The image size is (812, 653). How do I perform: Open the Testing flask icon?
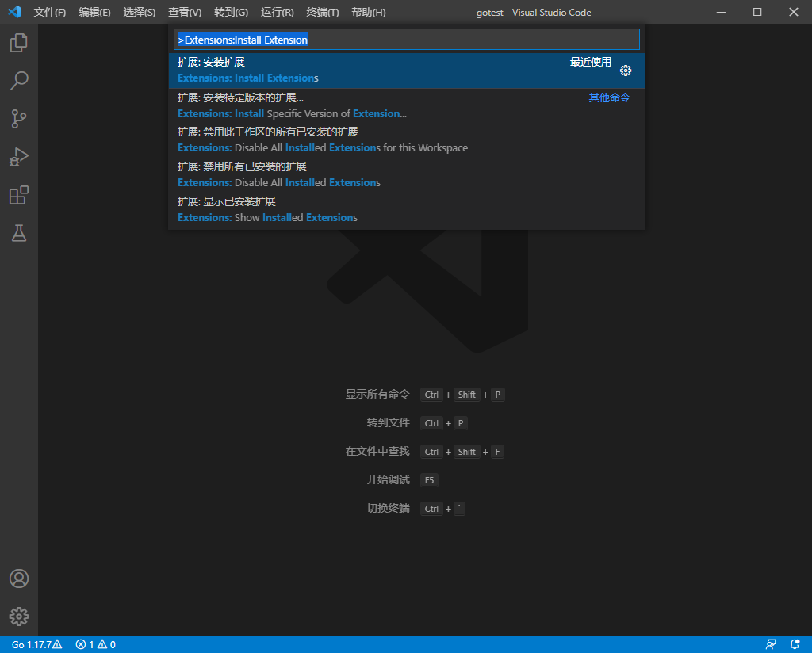point(19,233)
